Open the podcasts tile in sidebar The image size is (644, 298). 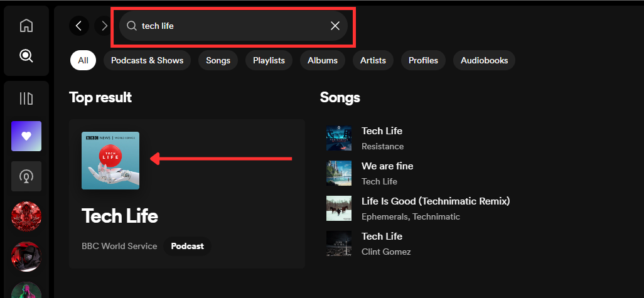26,176
